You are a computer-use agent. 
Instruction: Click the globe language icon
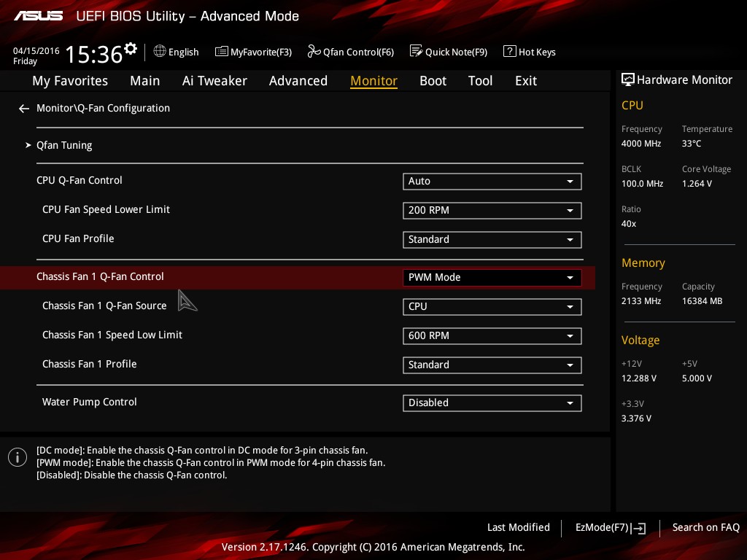pos(160,51)
